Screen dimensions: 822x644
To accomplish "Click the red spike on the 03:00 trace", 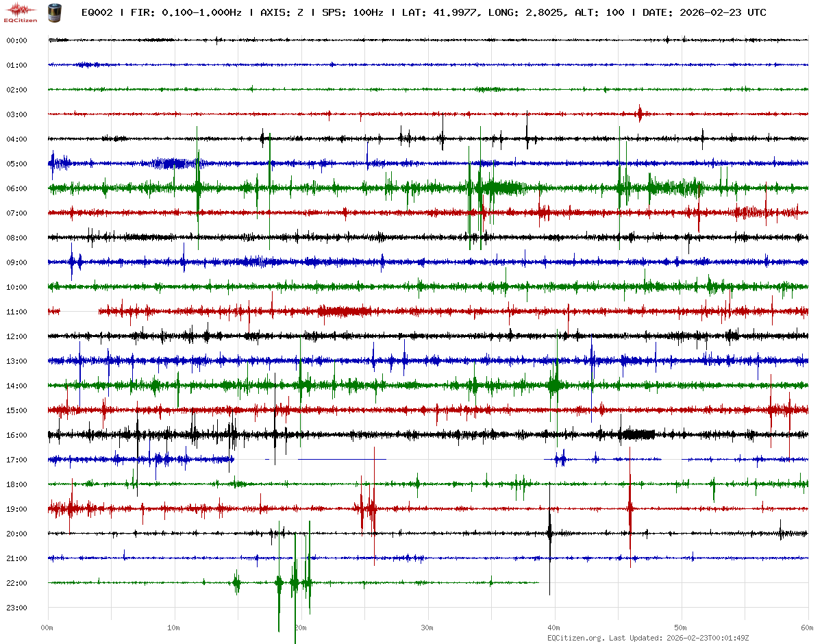I will (x=640, y=114).
